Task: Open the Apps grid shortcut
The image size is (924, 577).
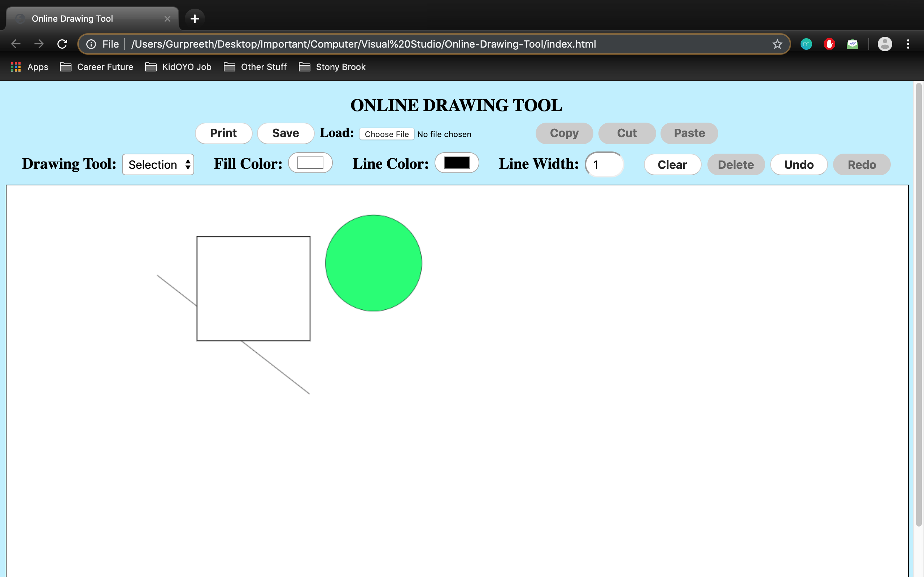Action: click(30, 67)
